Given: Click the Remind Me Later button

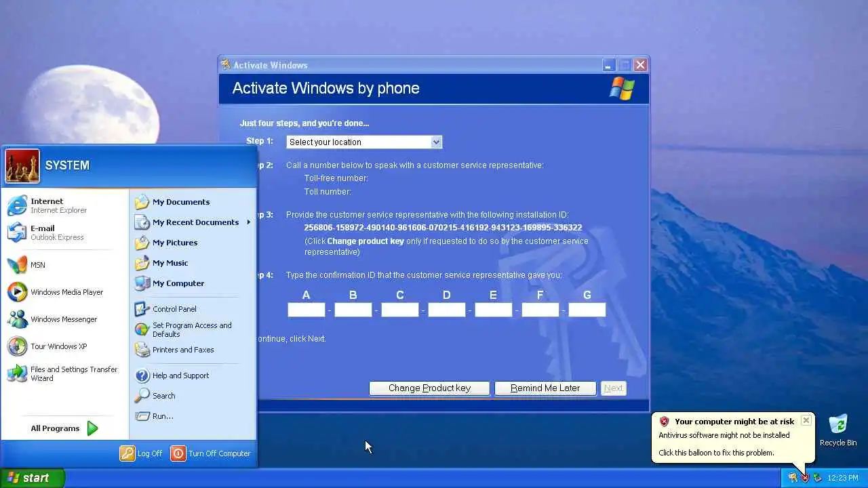Looking at the screenshot, I should coord(545,388).
